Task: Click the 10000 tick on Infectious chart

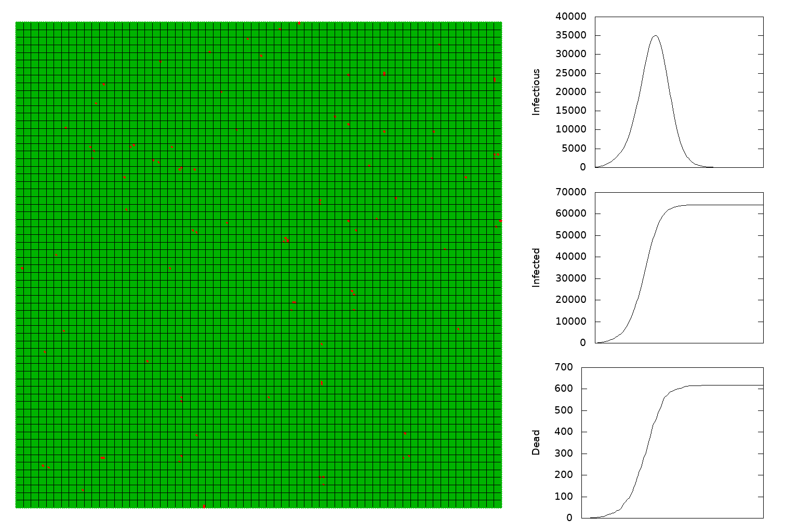Action: pos(570,129)
